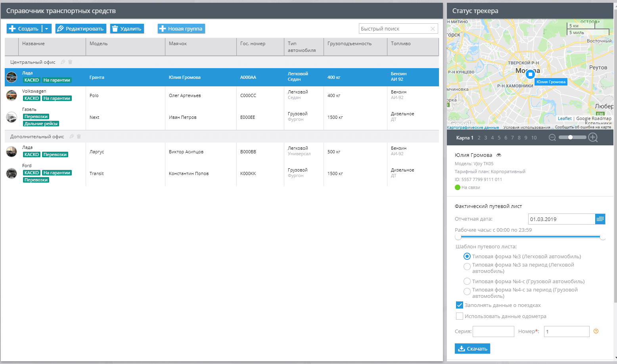
Task: Click the Лада Гранта vehicle thumbnail
Action: click(11, 77)
